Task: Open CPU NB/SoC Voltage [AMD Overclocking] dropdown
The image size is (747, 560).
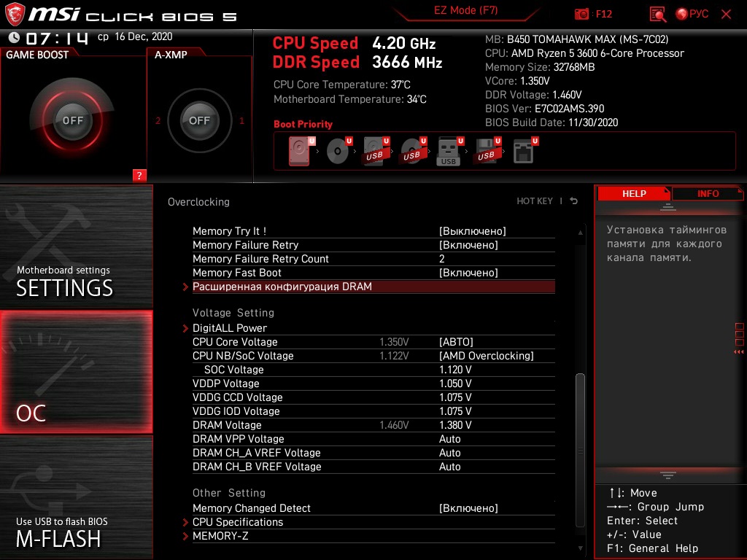Action: tap(487, 356)
